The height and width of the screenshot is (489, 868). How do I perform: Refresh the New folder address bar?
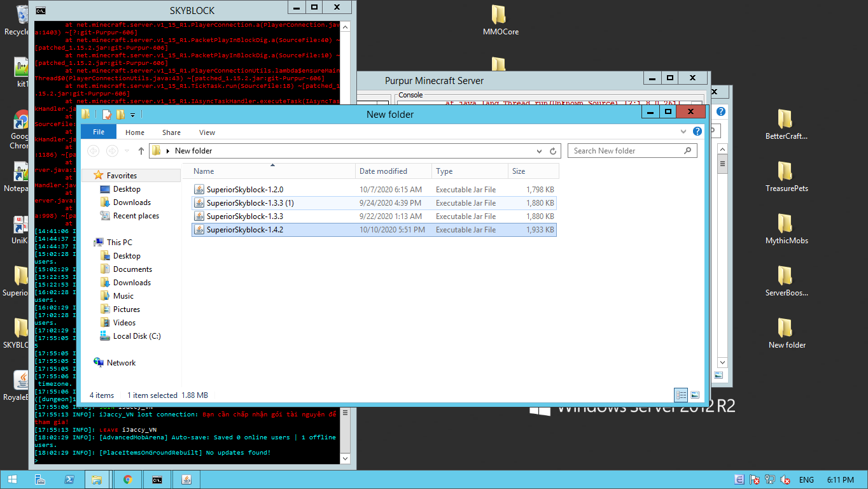click(553, 151)
